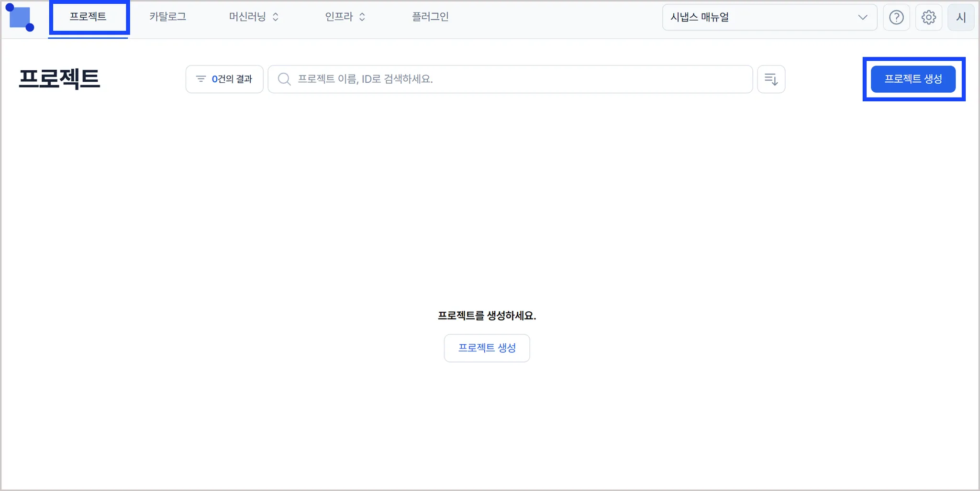Open the 0건의 결과 filter button

click(224, 79)
